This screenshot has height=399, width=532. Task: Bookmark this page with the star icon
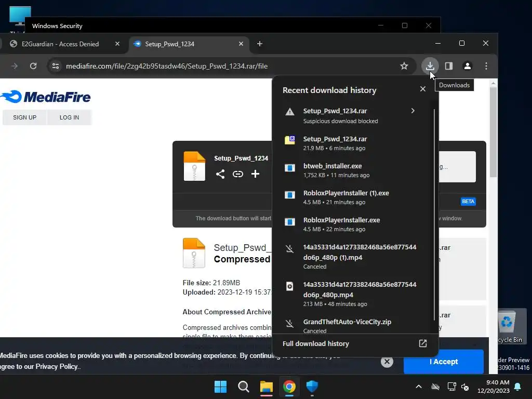[x=404, y=66]
